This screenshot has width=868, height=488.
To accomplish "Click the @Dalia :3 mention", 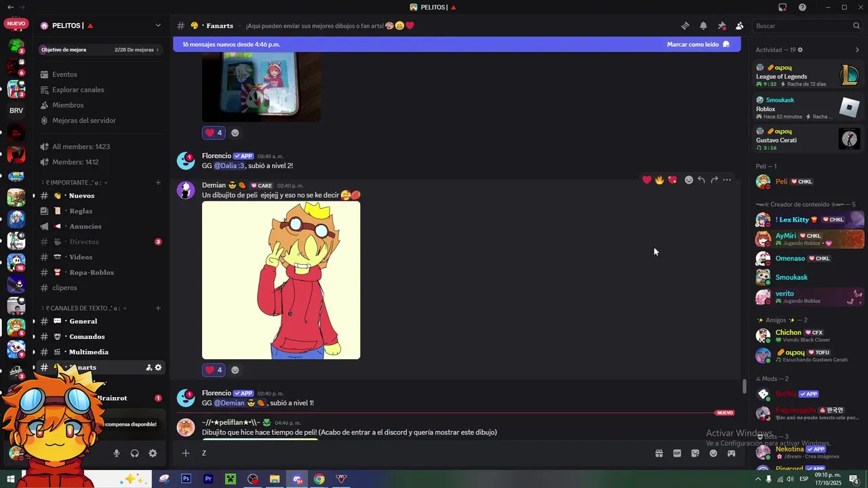I will pyautogui.click(x=229, y=166).
